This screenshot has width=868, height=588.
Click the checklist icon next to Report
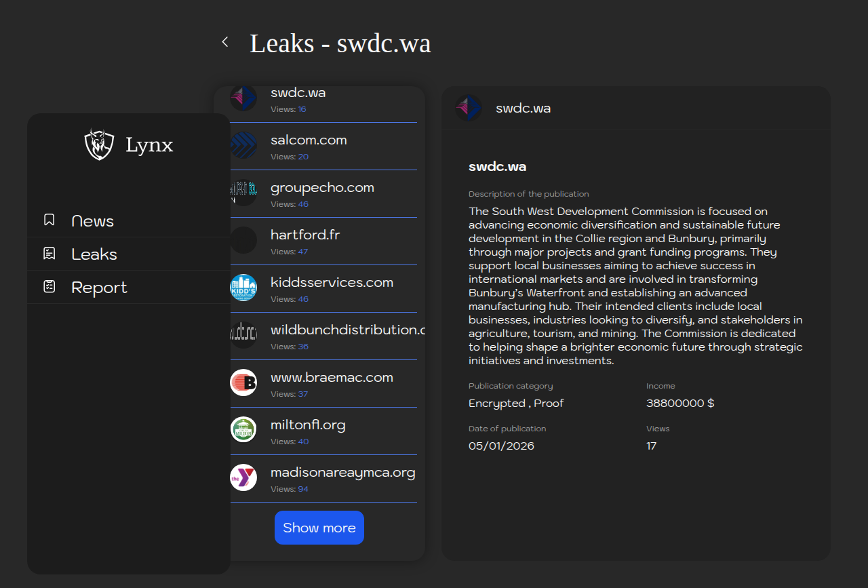(50, 287)
